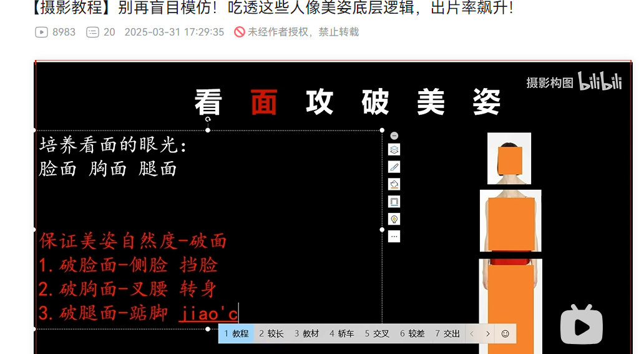
Task: Choose candidate 3 教材
Action: (x=307, y=334)
